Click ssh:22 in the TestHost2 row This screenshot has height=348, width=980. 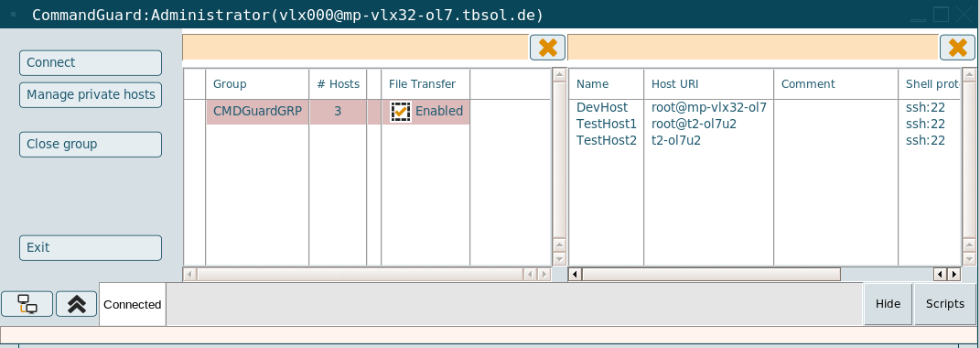[925, 140]
